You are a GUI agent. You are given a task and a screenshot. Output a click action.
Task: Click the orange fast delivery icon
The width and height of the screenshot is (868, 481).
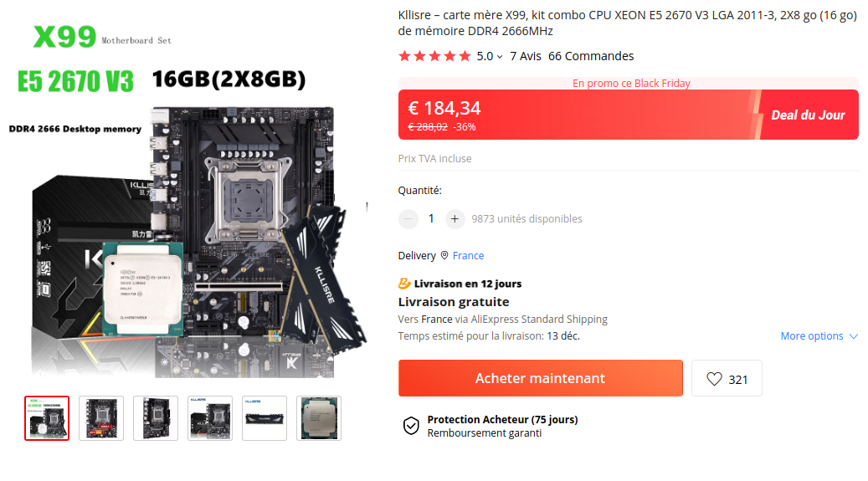(404, 284)
